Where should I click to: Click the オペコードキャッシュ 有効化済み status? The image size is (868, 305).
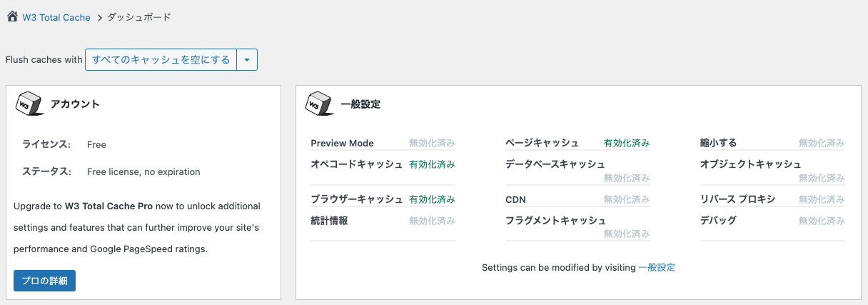[x=432, y=164]
